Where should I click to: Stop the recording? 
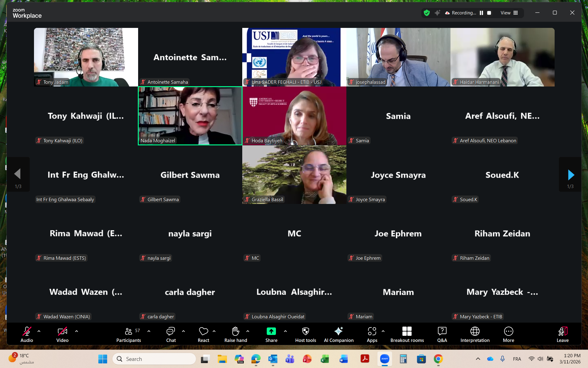489,13
